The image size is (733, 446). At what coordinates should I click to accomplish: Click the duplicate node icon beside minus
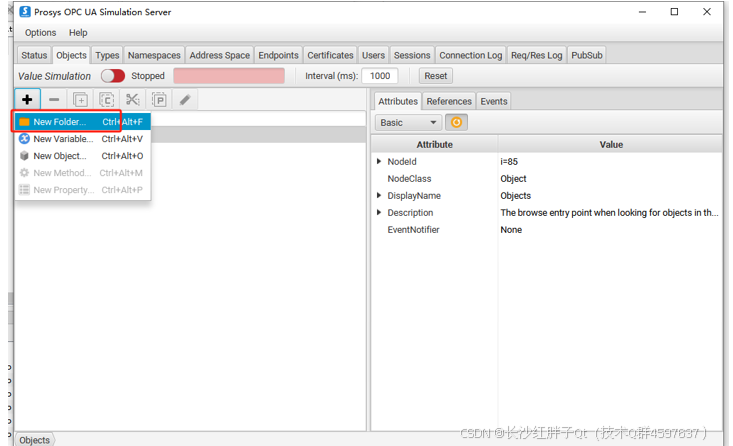click(80, 100)
